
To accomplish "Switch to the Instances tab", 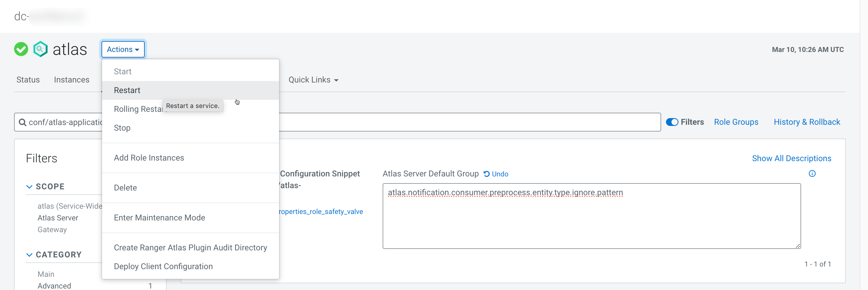I will [x=71, y=80].
